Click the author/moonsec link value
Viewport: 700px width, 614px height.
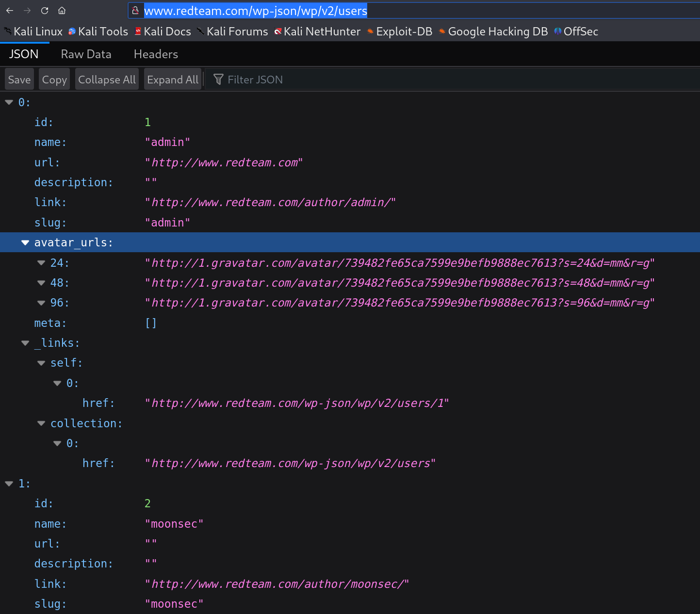pos(277,584)
